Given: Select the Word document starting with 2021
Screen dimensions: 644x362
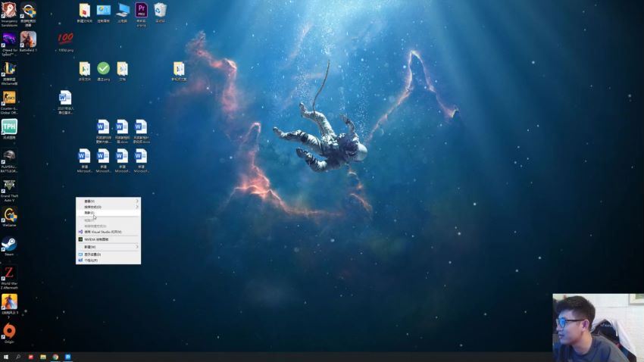Looking at the screenshot, I should click(x=66, y=102).
